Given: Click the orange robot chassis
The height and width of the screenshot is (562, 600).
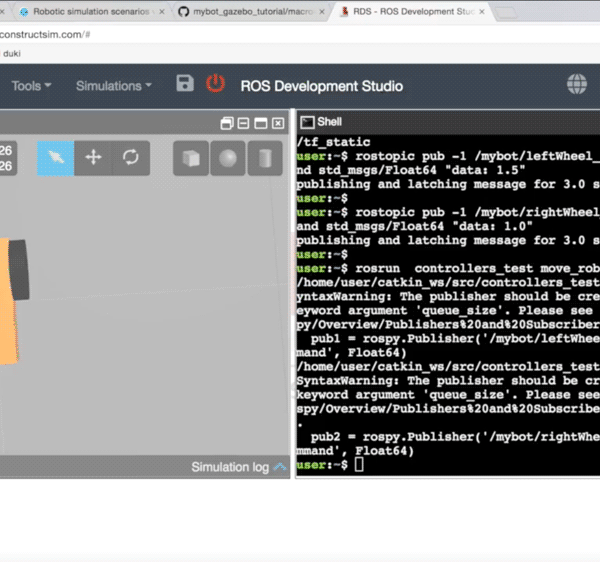Looking at the screenshot, I should 8,302.
